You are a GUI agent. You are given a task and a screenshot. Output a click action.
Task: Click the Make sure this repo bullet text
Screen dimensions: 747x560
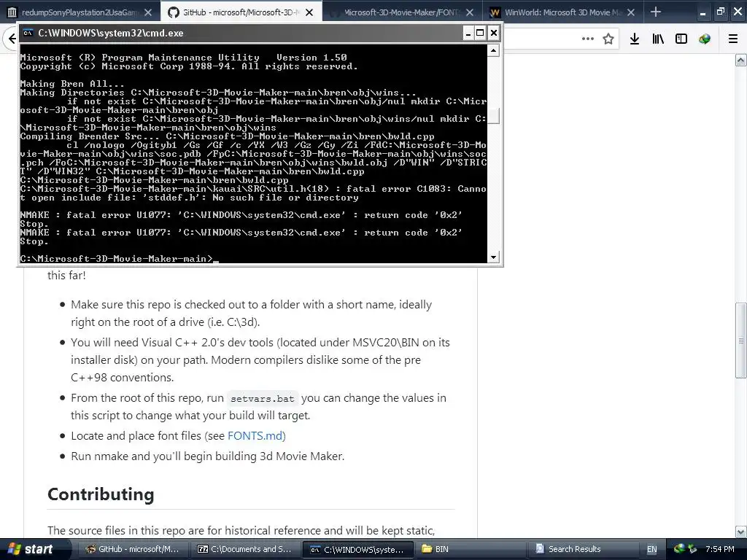[251, 314]
